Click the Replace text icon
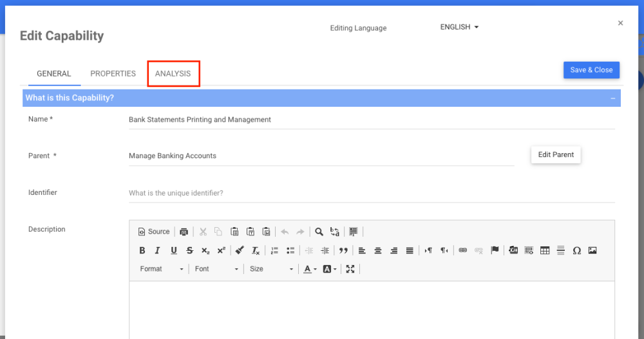This screenshot has width=644, height=339. [335, 232]
